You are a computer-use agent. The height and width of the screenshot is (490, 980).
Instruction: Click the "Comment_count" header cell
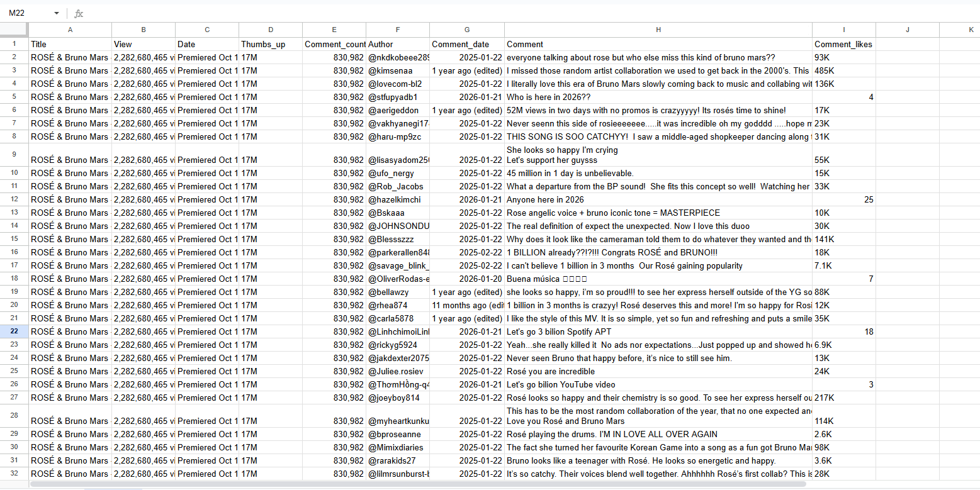tap(334, 45)
